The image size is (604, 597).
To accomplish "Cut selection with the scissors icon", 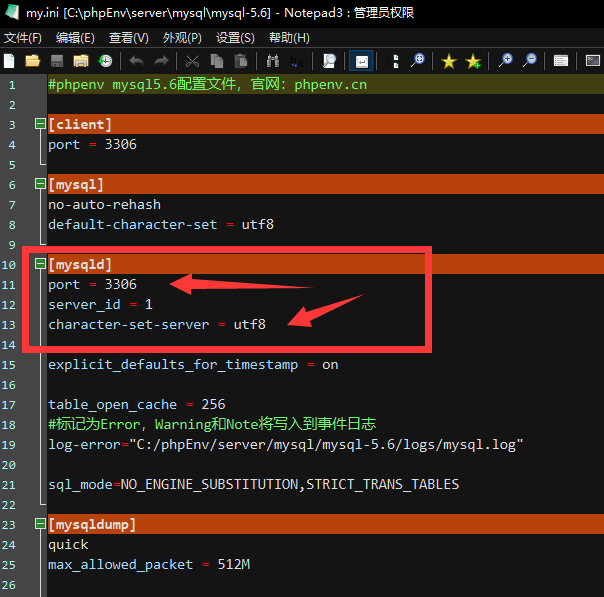I will [x=192, y=61].
